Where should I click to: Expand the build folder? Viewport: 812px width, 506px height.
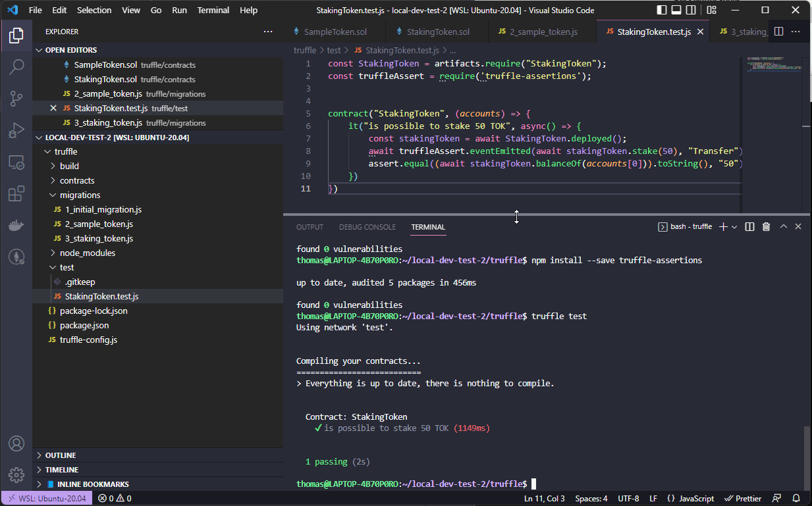pos(158,166)
